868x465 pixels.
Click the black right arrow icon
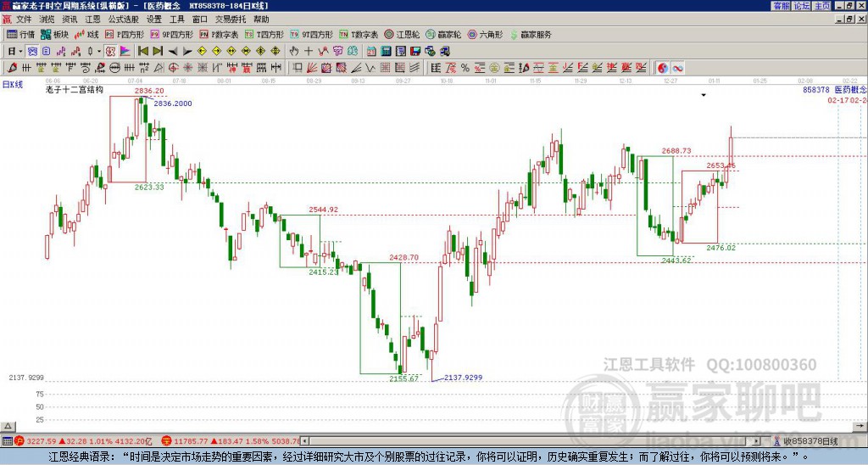[x=187, y=52]
